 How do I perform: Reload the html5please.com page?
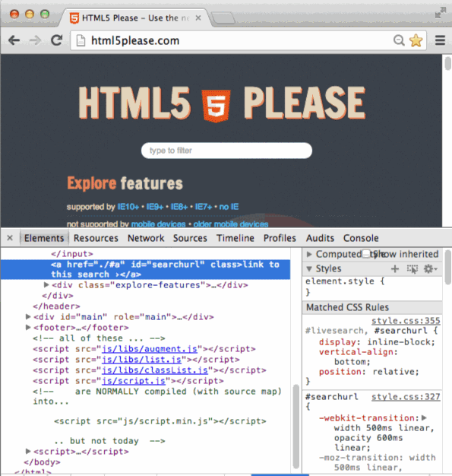click(x=56, y=40)
